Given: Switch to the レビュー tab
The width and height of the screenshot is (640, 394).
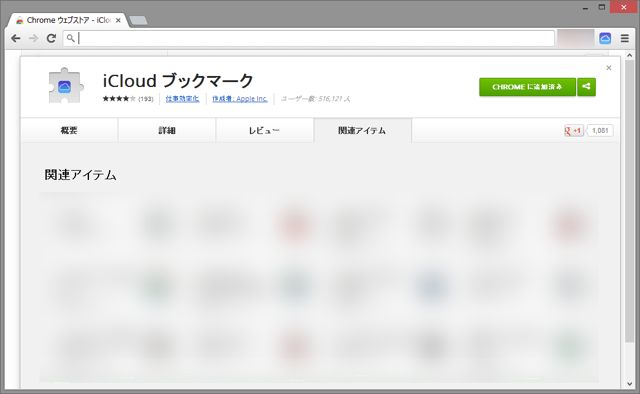Looking at the screenshot, I should (x=264, y=130).
